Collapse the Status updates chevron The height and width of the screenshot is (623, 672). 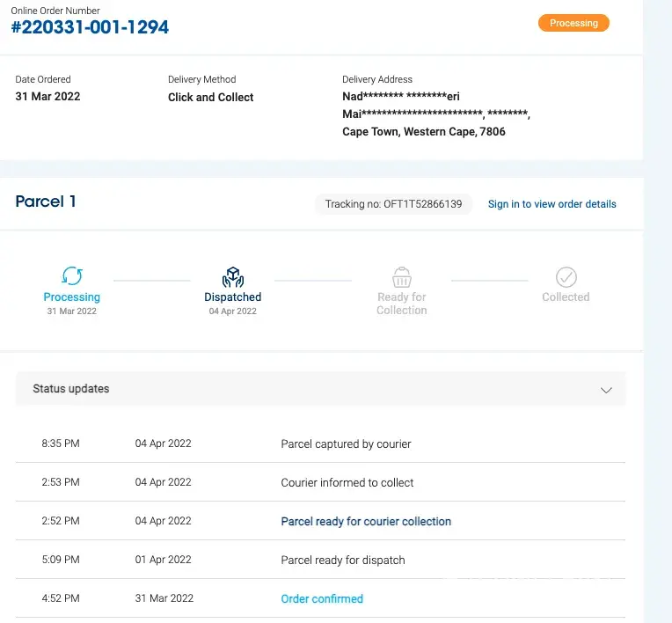click(605, 389)
